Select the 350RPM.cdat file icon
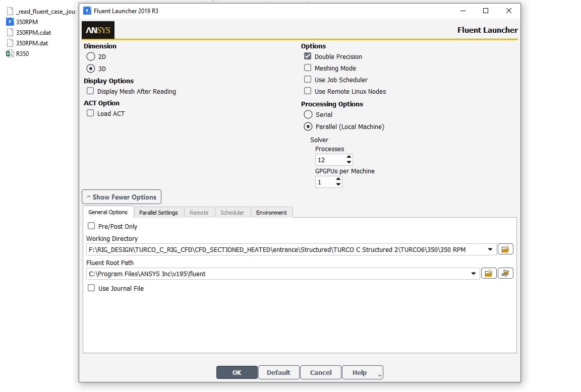 click(x=10, y=33)
